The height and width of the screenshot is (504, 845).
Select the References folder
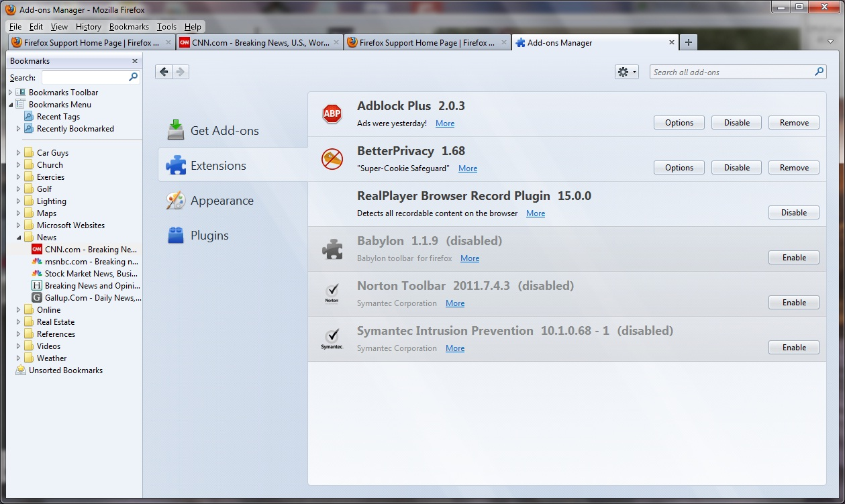56,334
